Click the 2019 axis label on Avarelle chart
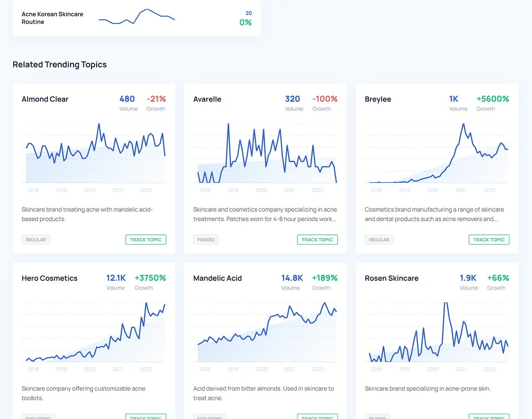The image size is (532, 419). (x=233, y=190)
